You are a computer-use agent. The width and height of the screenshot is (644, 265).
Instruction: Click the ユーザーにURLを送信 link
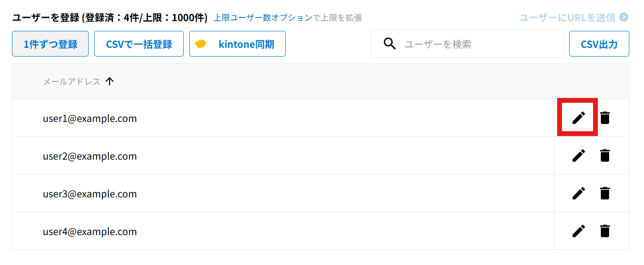567,17
